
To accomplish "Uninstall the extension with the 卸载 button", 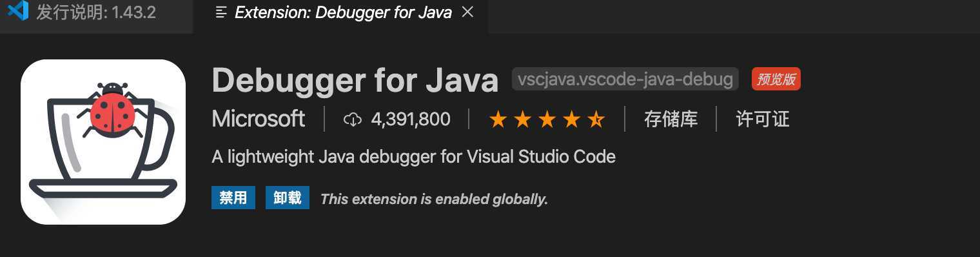I will 288,198.
